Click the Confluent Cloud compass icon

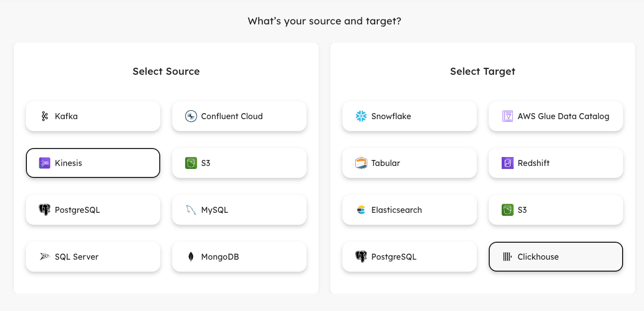[x=191, y=117]
